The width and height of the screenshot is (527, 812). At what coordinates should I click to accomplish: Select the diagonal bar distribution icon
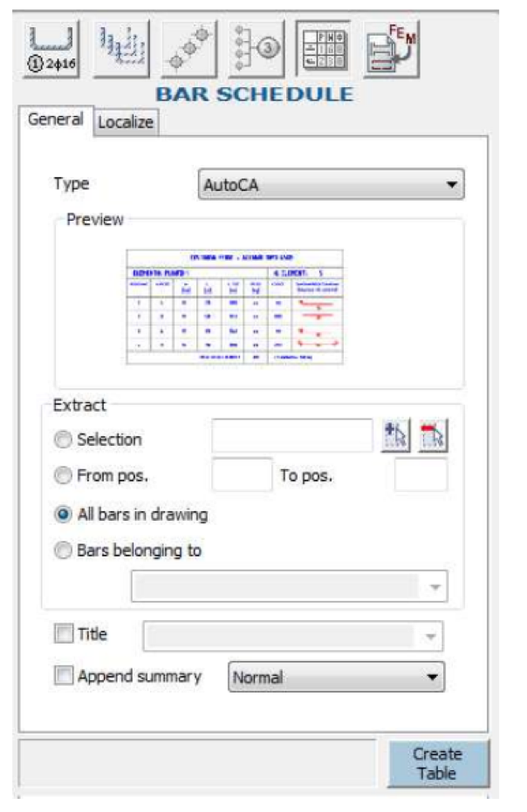[x=189, y=47]
